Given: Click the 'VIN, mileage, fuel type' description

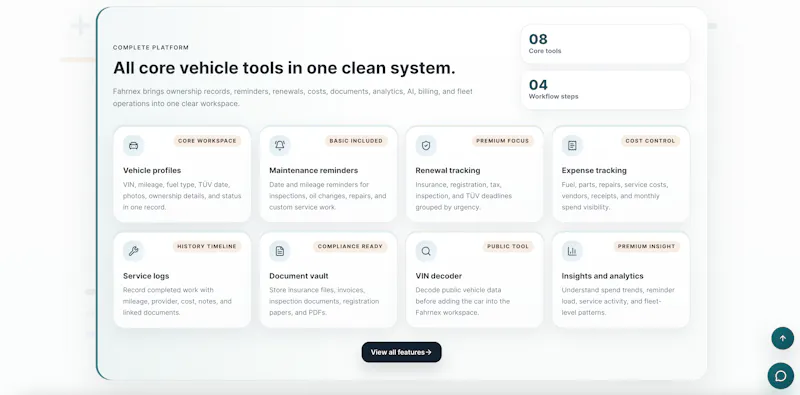Looking at the screenshot, I should coord(182,196).
